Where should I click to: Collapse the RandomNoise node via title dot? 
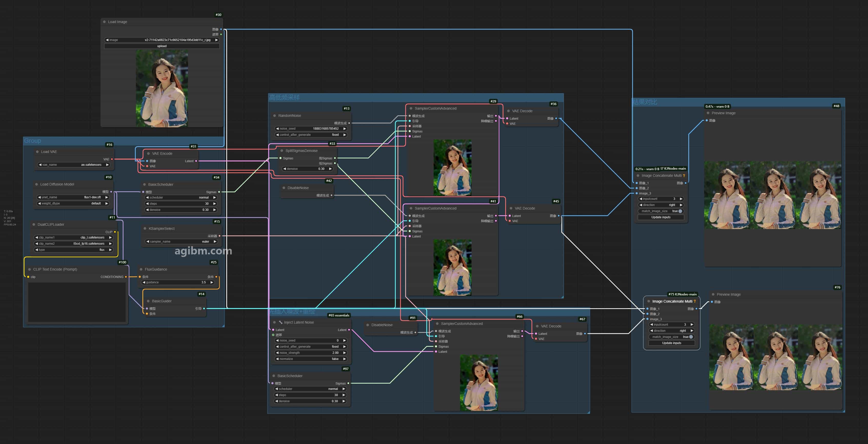coord(275,116)
